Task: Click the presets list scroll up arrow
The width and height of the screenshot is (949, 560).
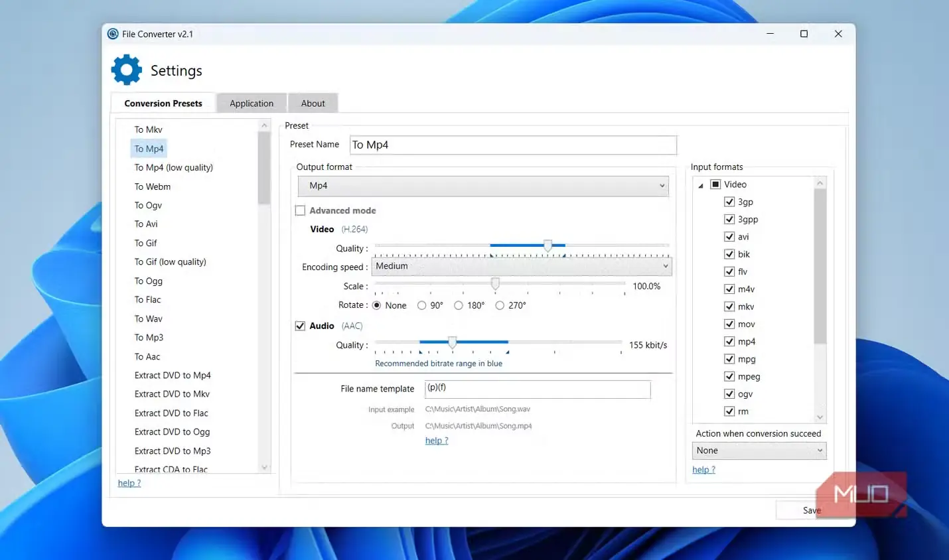Action: tap(264, 125)
